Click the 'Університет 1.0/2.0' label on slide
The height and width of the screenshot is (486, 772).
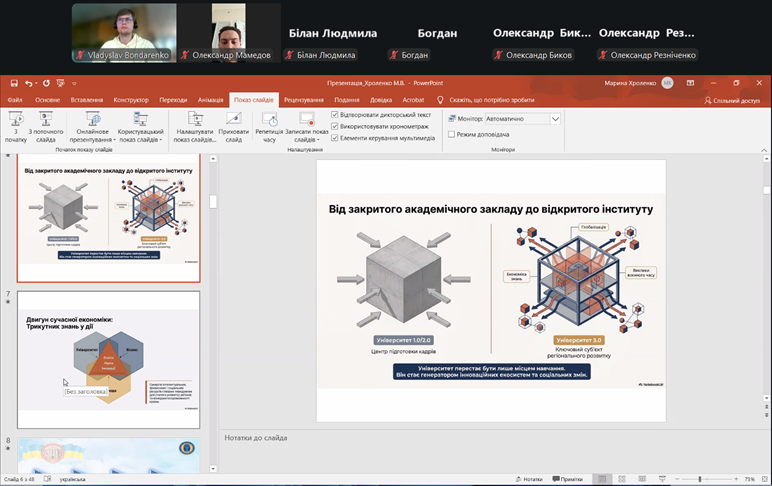pos(404,340)
